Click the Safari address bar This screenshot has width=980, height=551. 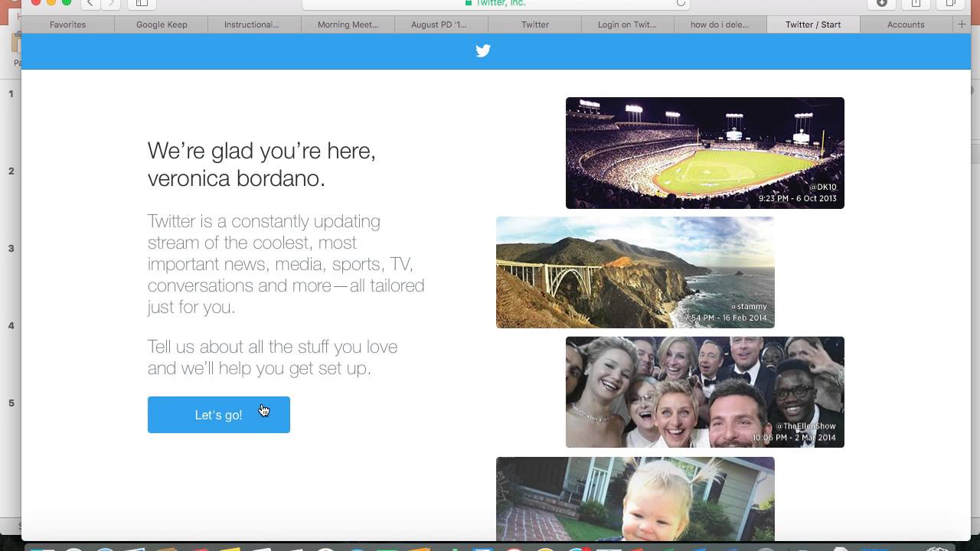496,3
